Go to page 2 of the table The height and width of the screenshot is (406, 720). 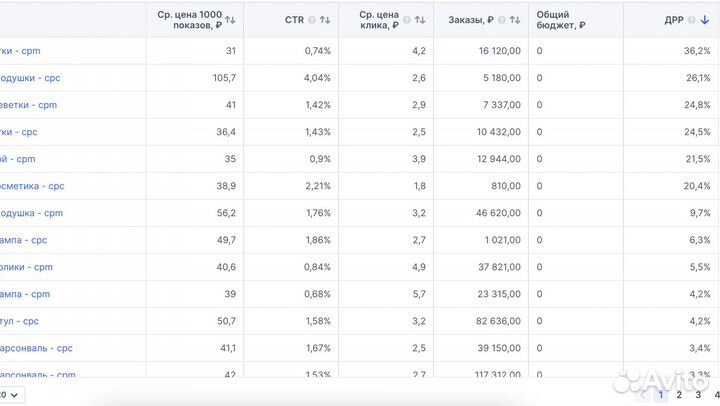(x=680, y=395)
